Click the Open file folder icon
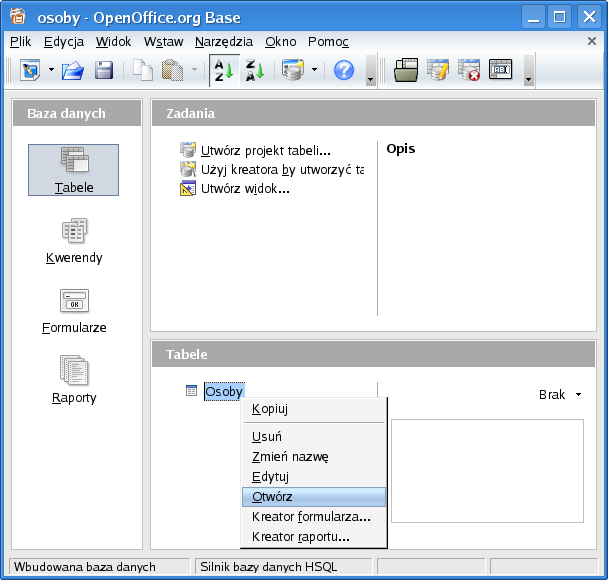 coord(73,70)
